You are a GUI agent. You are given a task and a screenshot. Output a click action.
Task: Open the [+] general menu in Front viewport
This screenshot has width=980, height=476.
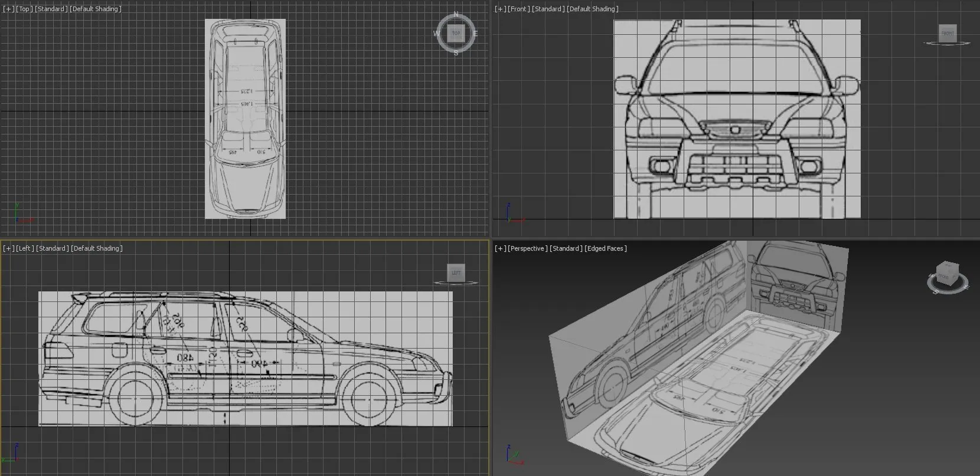(x=500, y=9)
